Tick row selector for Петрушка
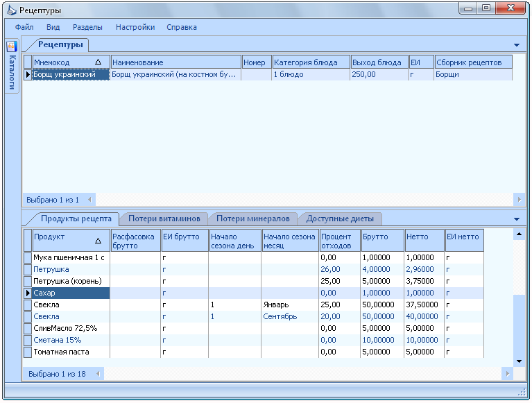This screenshot has height=403, width=532. [x=28, y=270]
